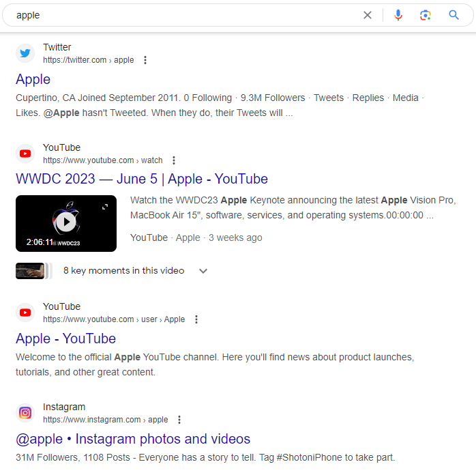Screen dimensions: 476x475
Task: Expand the WWDC video preview with the expand arrows icon
Action: pos(105,207)
